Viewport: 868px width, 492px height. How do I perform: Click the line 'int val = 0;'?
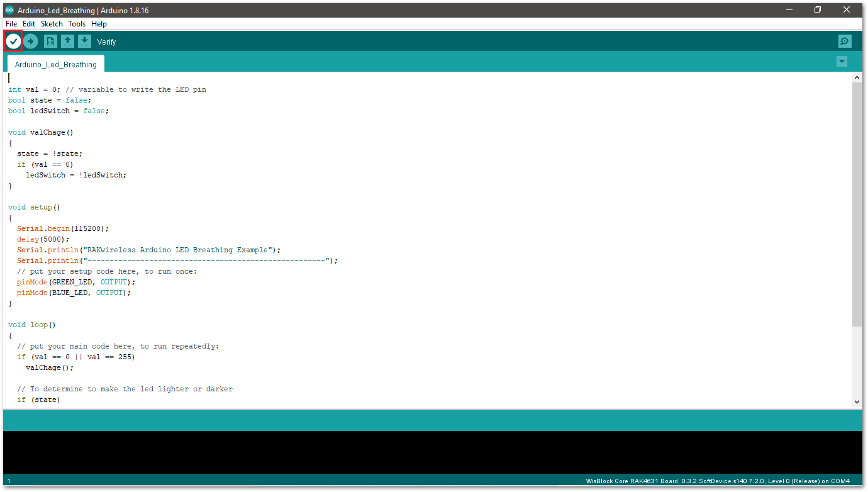pos(35,89)
